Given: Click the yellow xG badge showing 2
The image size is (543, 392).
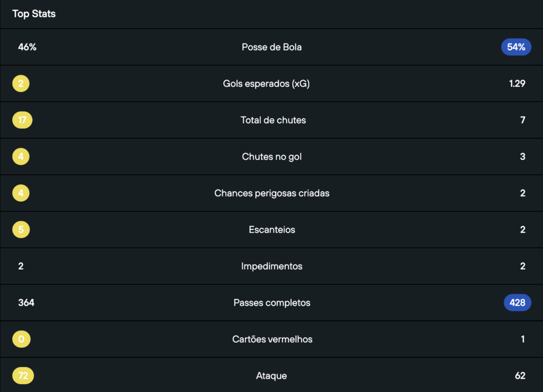Looking at the screenshot, I should 21,84.
